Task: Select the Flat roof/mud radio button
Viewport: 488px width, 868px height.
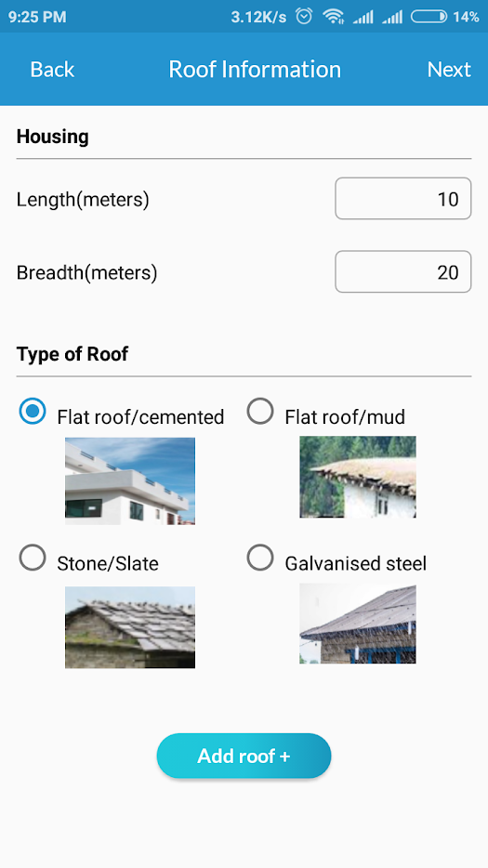Action: [x=260, y=412]
